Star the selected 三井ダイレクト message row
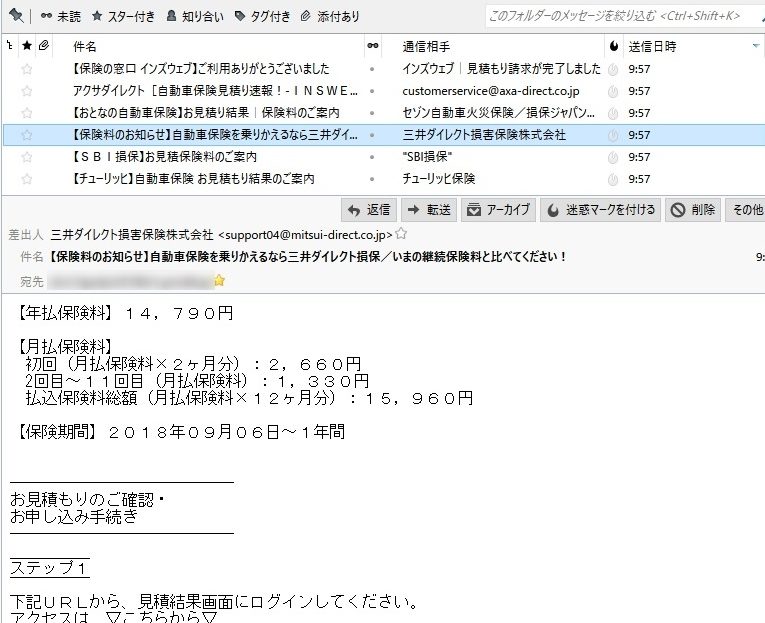The height and width of the screenshot is (623, 765). 27,135
